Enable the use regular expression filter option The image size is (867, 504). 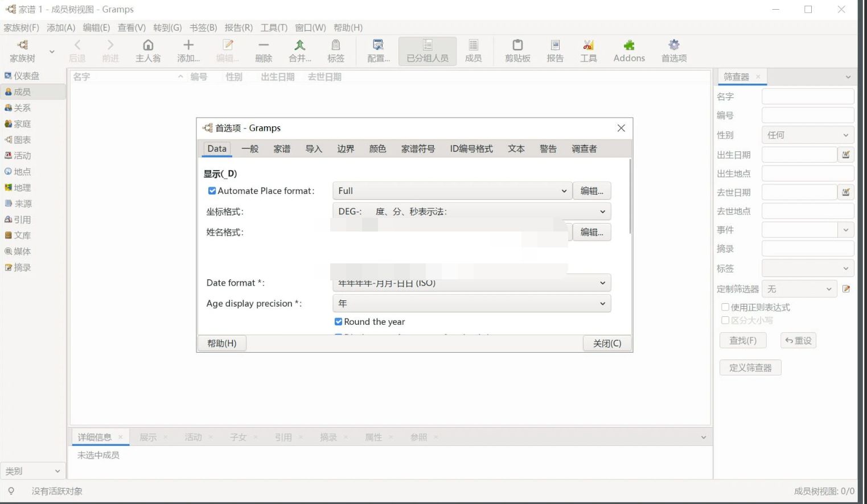pos(725,307)
